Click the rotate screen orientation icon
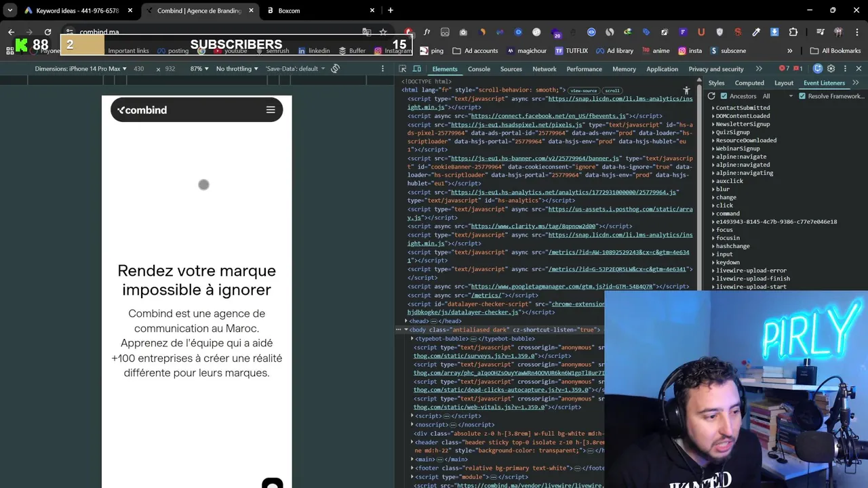The image size is (868, 488). point(335,68)
